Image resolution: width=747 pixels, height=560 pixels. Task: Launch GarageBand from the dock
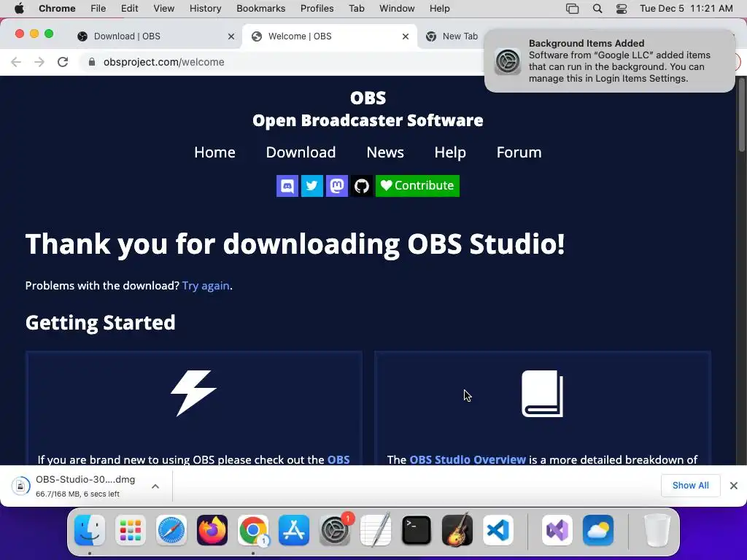point(457,530)
